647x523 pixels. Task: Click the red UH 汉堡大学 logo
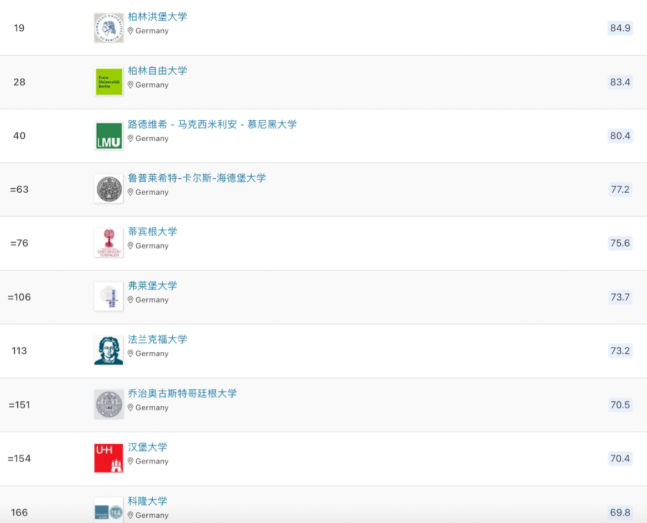point(109,458)
